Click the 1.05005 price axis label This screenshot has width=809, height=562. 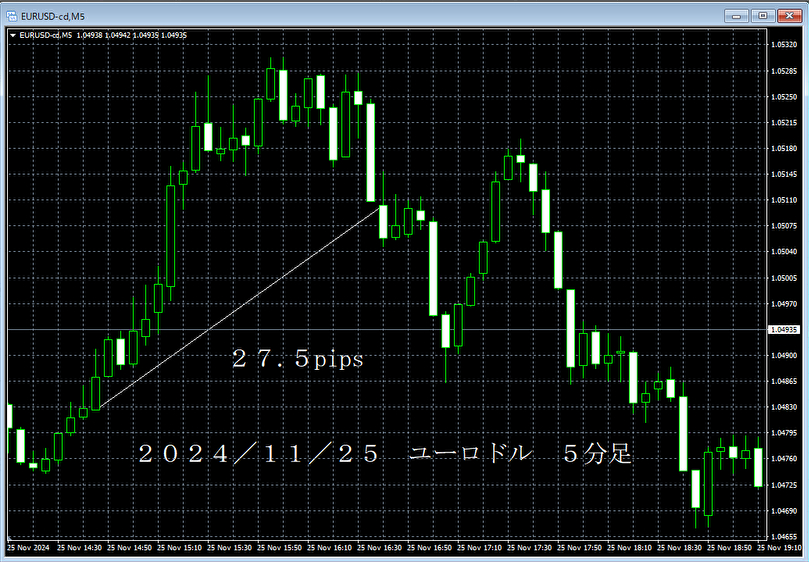pos(785,278)
